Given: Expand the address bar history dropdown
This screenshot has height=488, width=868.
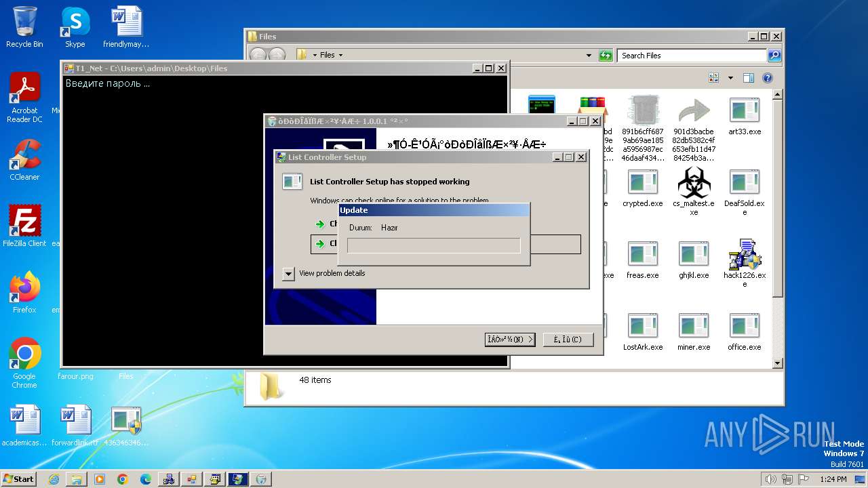Looking at the screenshot, I should 589,56.
